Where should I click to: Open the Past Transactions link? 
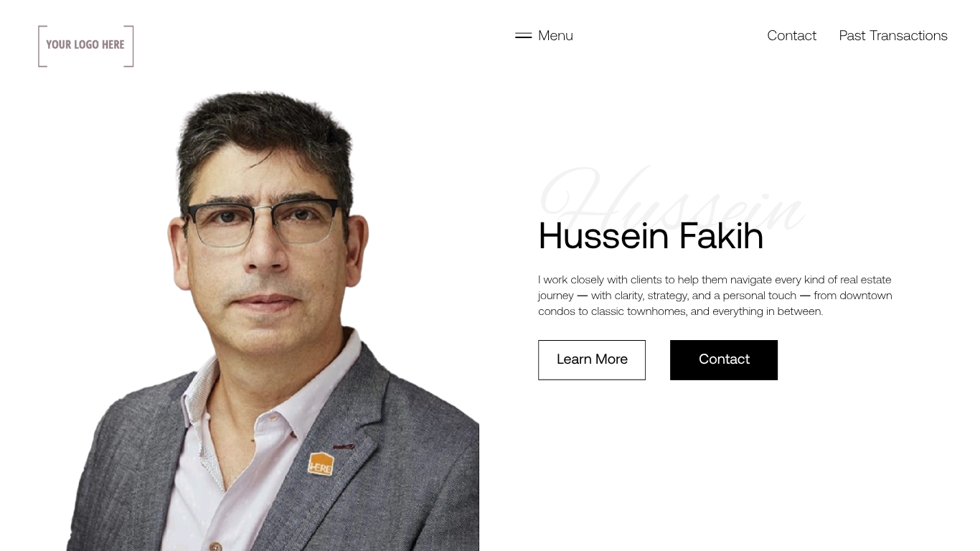(893, 36)
